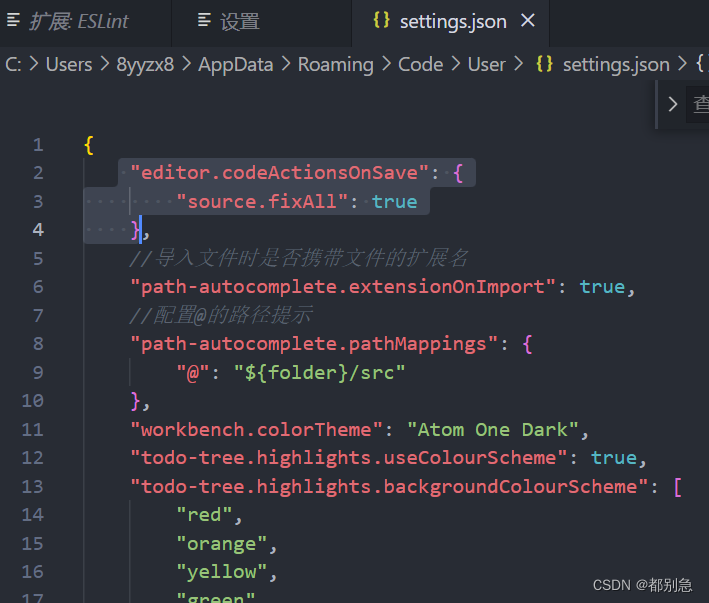Click line number 4 in the gutter
Image resolution: width=709 pixels, height=603 pixels.
pyautogui.click(x=38, y=230)
